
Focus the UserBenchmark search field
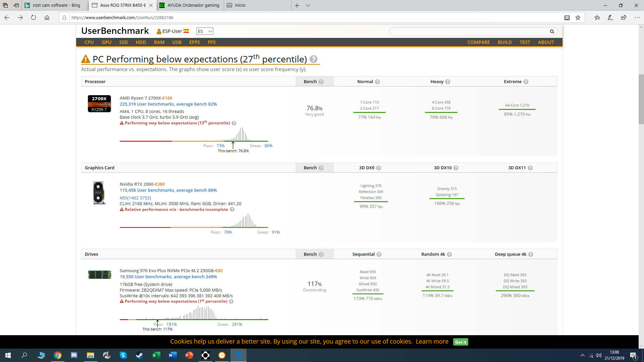[470, 32]
